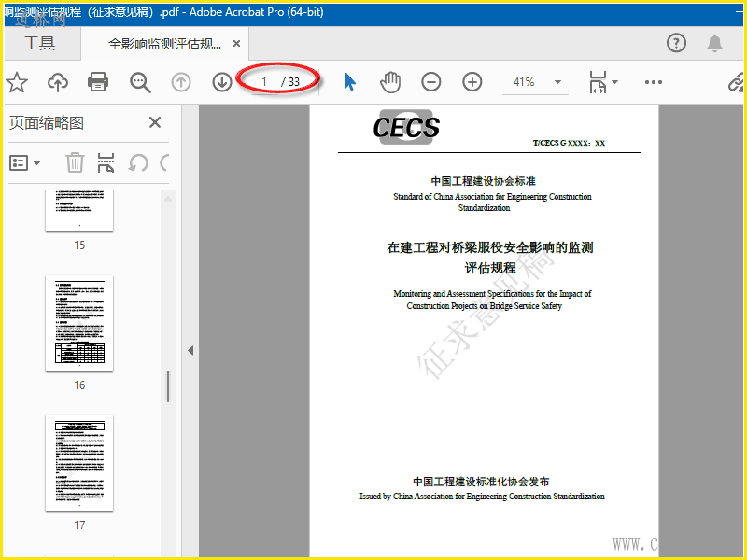Viewport: 747px width, 560px height.
Task: Expand thumbnail options dropdown arrow
Action: (37, 163)
